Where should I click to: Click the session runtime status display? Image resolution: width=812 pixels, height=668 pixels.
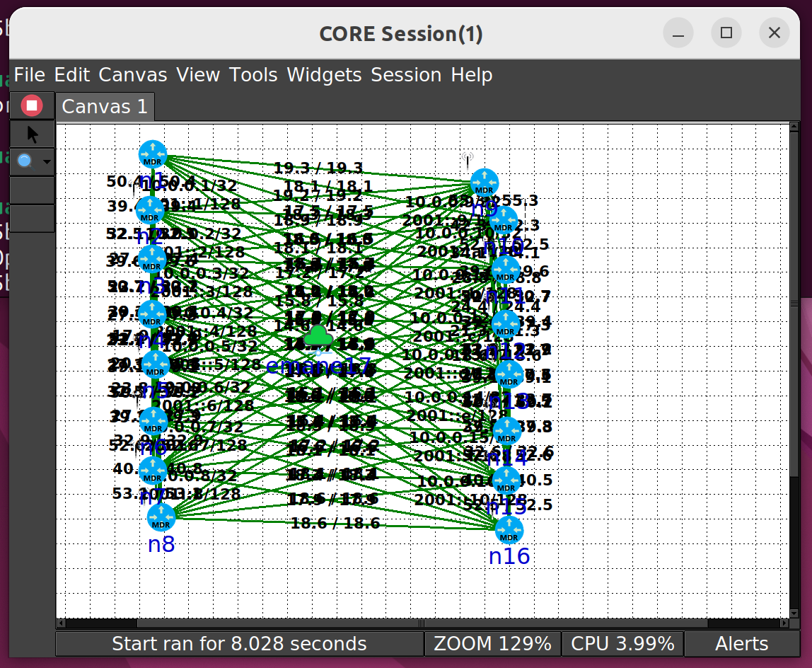tap(238, 643)
